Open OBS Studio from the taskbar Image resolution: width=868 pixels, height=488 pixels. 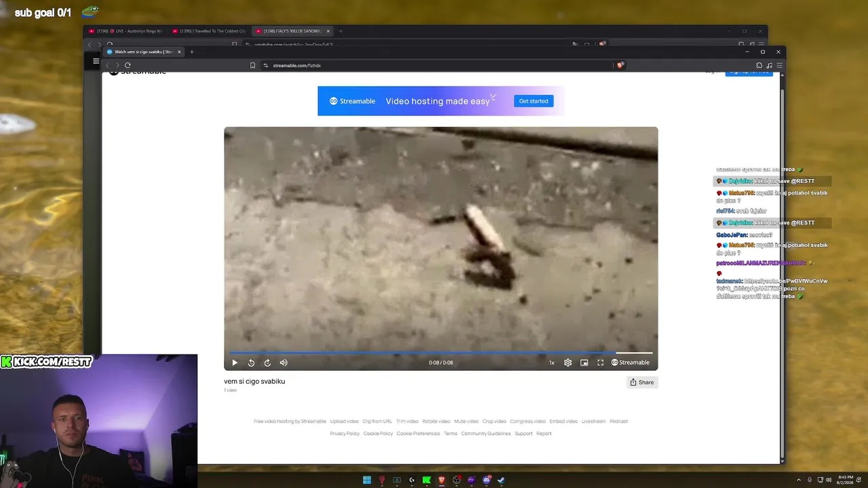pyautogui.click(x=456, y=480)
